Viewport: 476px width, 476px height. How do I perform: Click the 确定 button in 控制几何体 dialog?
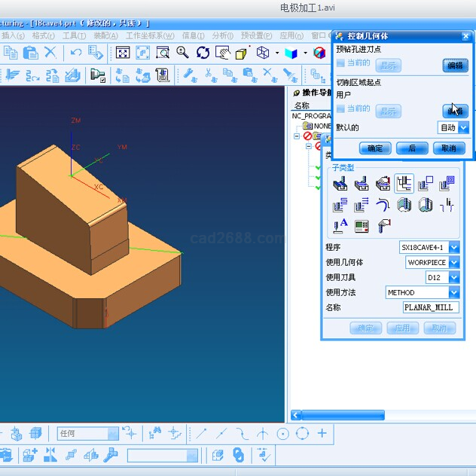click(374, 148)
